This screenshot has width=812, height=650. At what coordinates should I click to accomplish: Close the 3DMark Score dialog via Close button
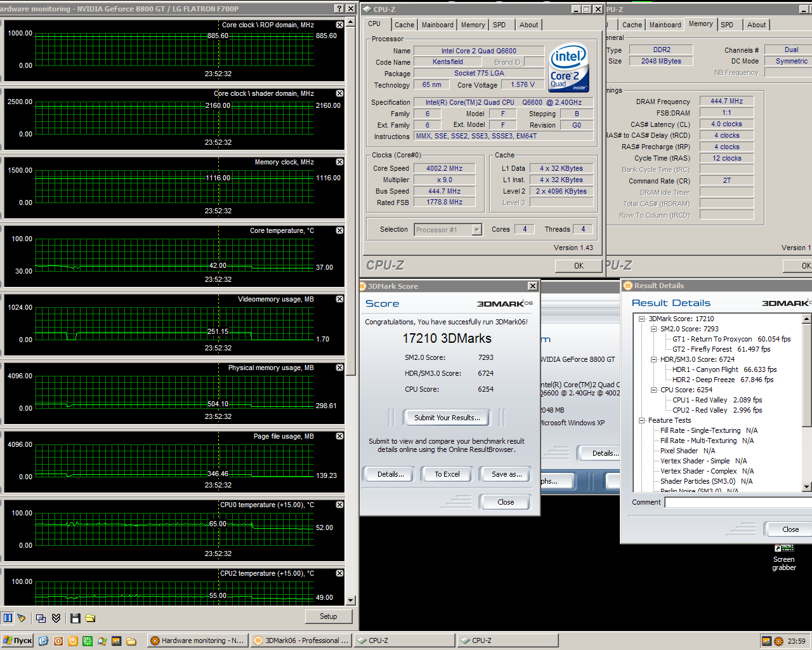(506, 502)
